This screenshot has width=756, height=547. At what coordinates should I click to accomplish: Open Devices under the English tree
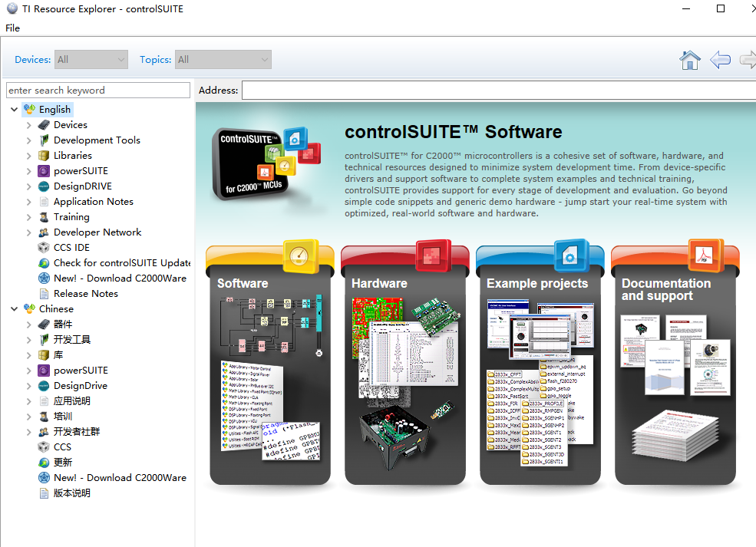(69, 124)
